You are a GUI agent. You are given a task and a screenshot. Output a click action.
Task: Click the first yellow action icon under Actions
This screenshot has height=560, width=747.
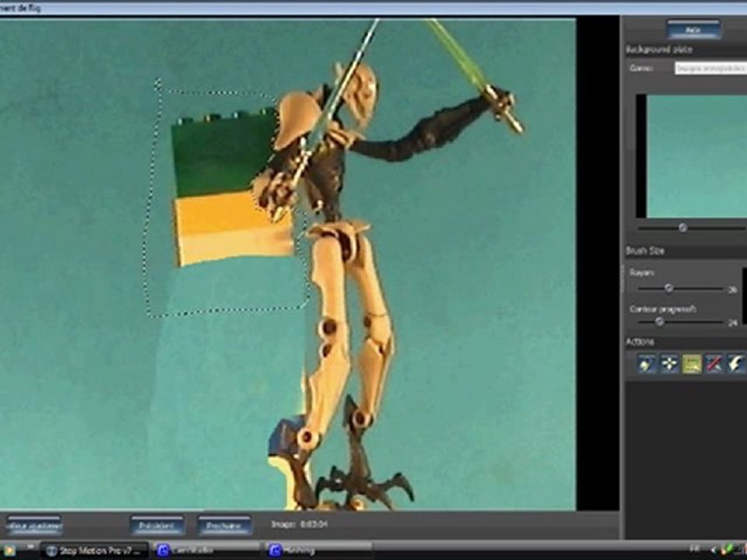(x=647, y=364)
